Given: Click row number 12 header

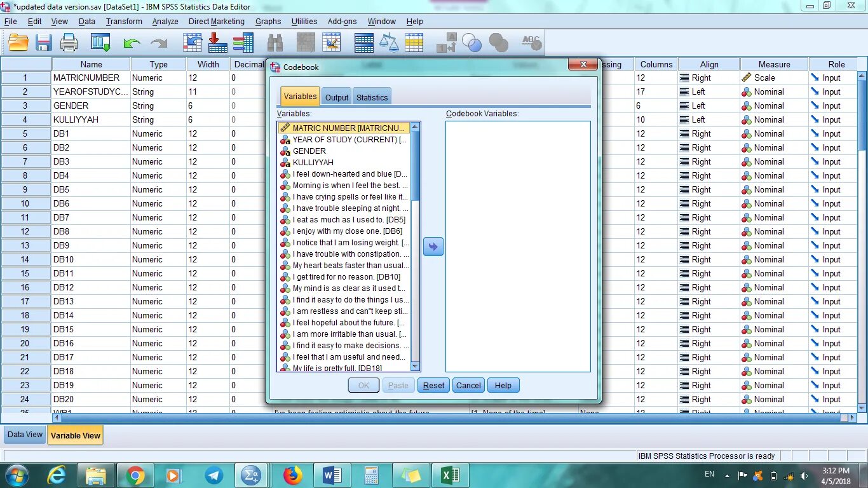Looking at the screenshot, I should click(25, 231).
